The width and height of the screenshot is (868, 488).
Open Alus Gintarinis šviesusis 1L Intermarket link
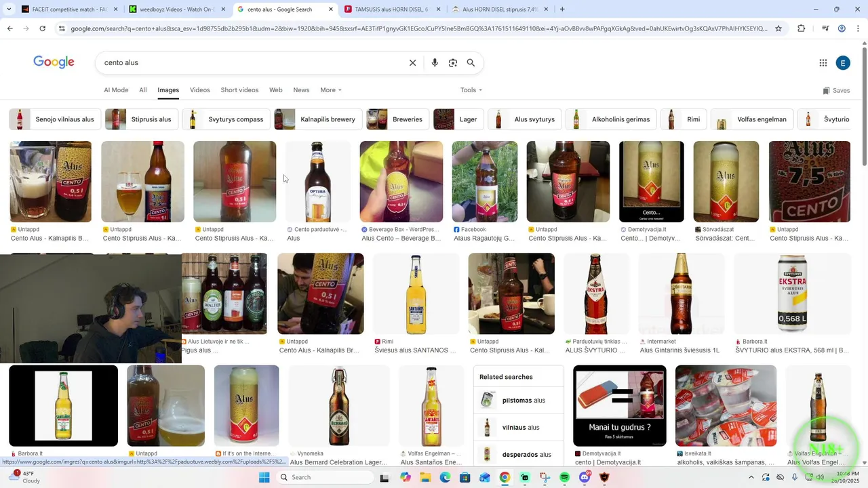(x=679, y=350)
